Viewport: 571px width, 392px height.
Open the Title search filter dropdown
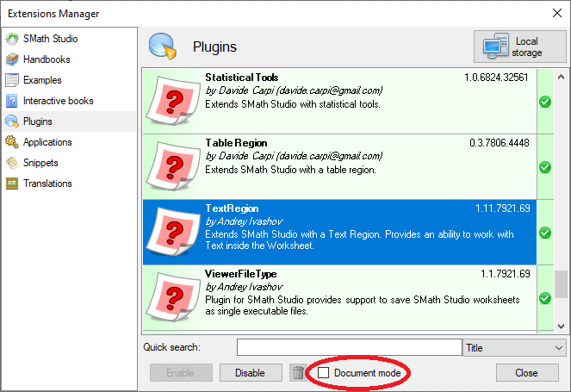[x=514, y=348]
